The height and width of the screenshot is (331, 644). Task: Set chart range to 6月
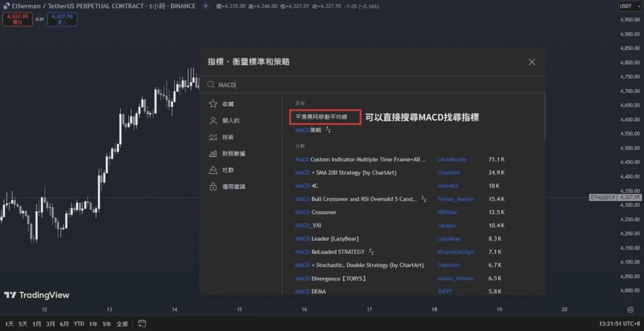tap(64, 324)
